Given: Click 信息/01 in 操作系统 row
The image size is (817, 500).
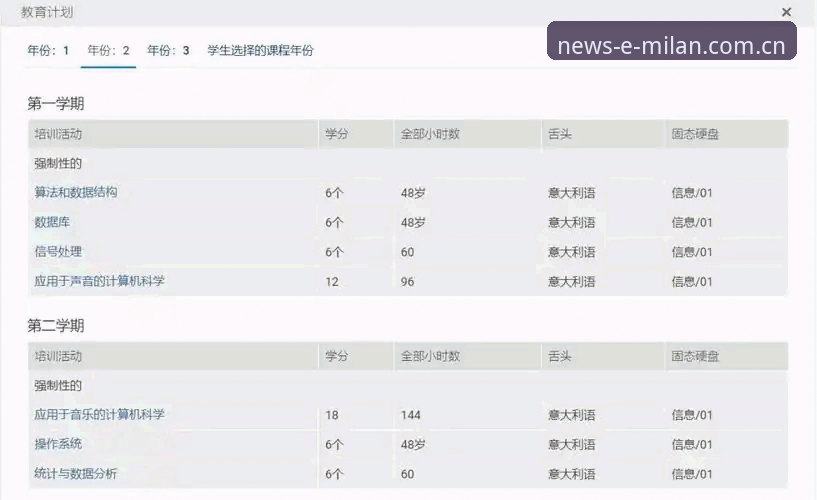Looking at the screenshot, I should [692, 445].
